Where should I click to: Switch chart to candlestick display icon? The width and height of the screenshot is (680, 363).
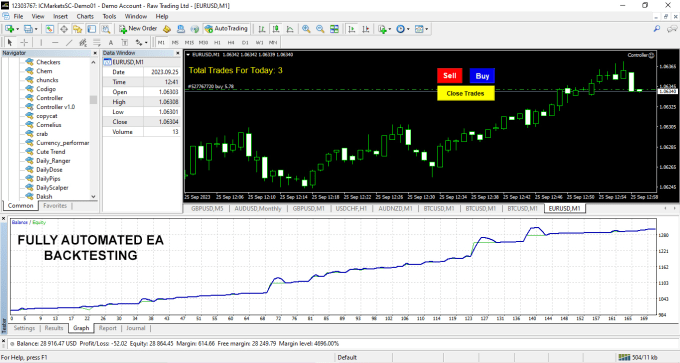click(x=276, y=29)
